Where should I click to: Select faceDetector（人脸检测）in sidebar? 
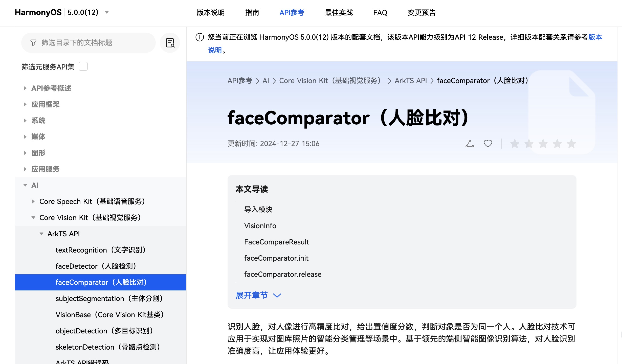(96, 266)
